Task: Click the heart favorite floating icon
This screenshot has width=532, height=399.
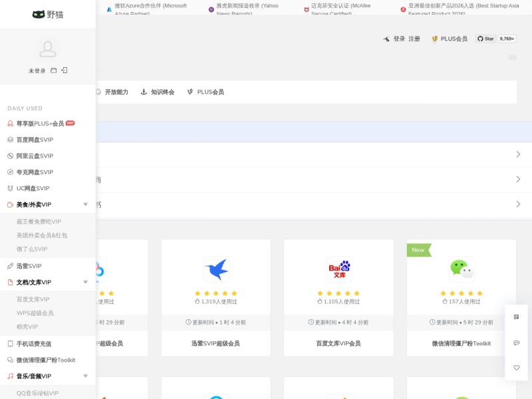Action: tap(517, 368)
